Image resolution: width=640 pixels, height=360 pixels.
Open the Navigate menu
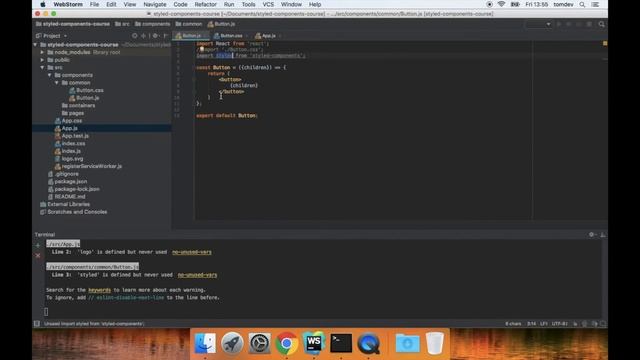click(155, 4)
